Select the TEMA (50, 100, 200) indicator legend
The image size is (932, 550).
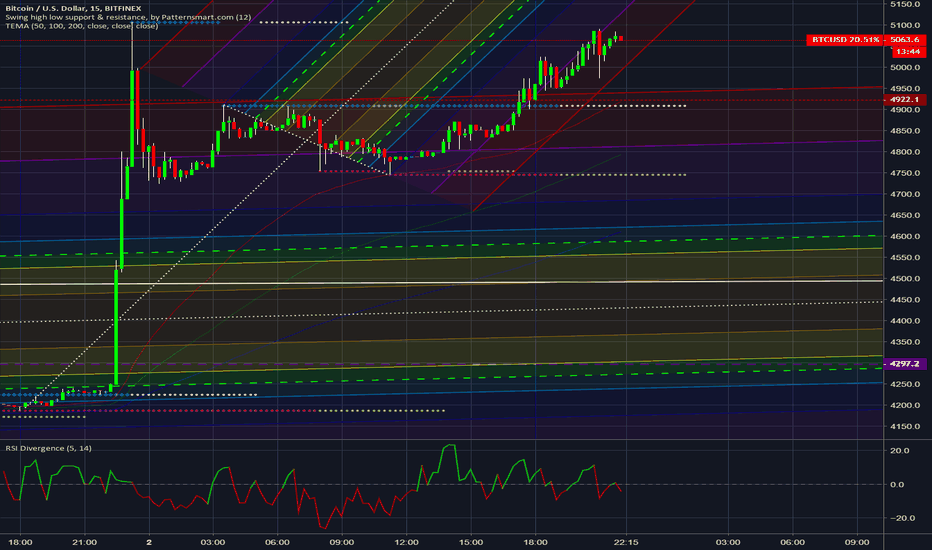[x=81, y=26]
